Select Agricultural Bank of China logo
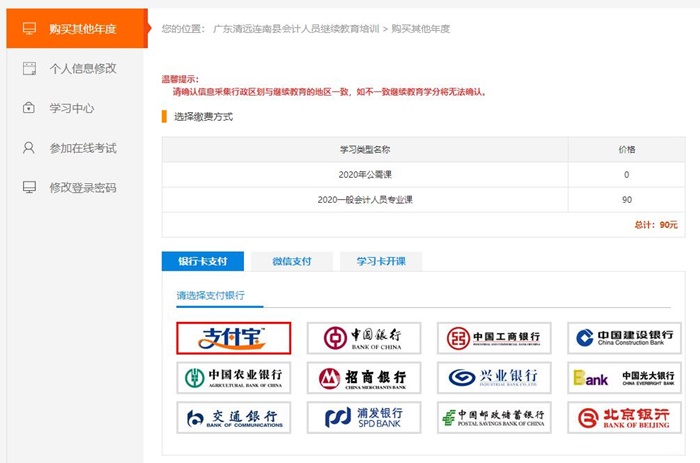Viewport: 700px width, 463px height. pyautogui.click(x=233, y=378)
